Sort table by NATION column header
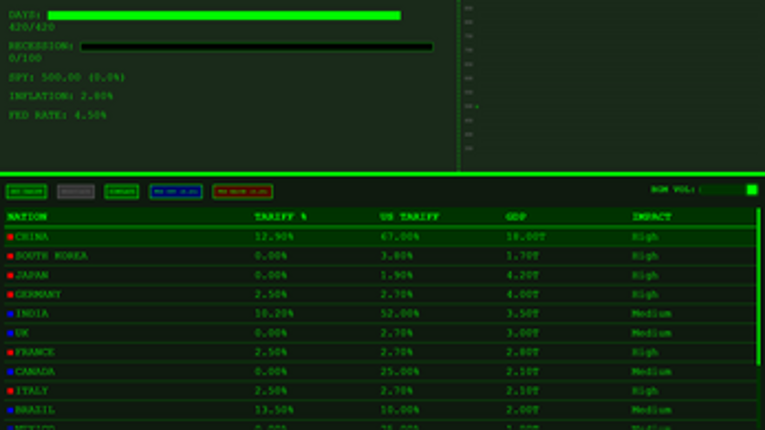765x430 pixels. click(x=27, y=217)
